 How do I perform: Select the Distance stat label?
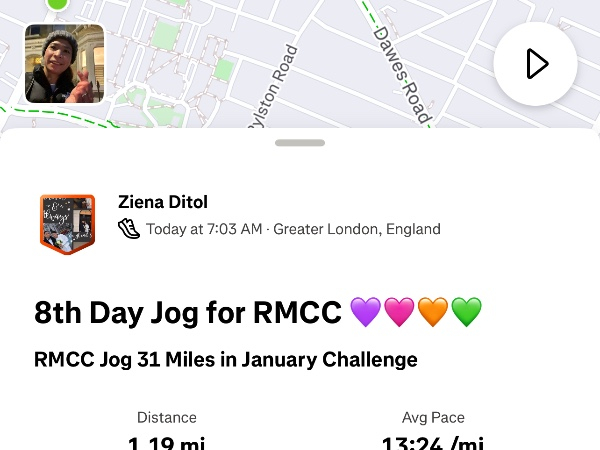coord(167,417)
